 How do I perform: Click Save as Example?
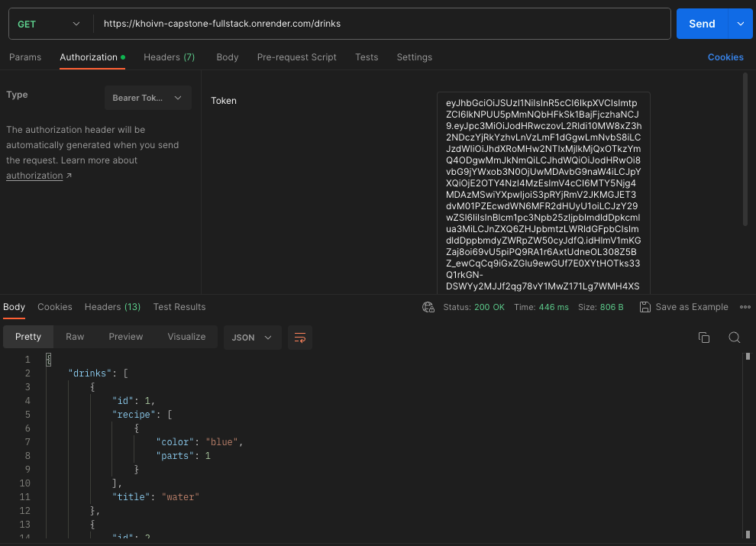point(684,307)
